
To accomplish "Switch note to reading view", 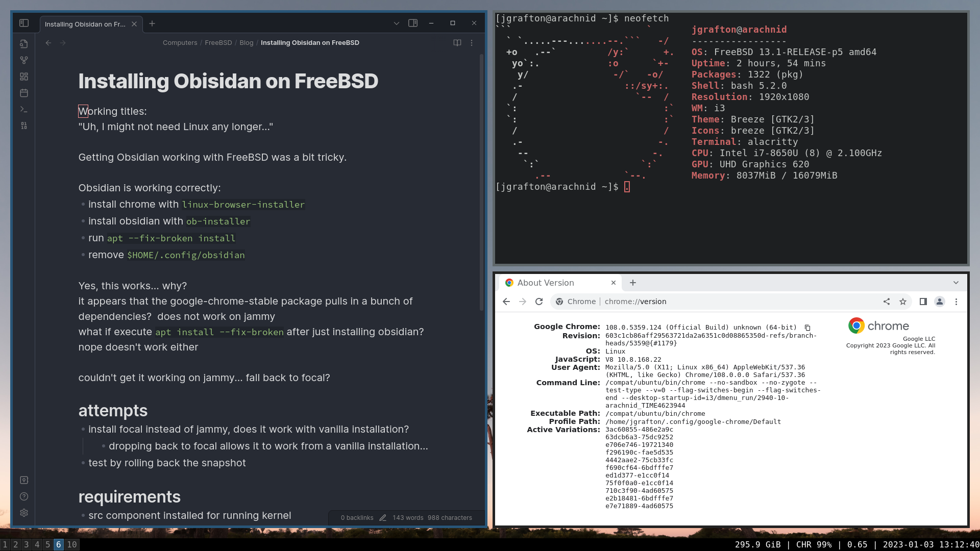I will point(457,43).
